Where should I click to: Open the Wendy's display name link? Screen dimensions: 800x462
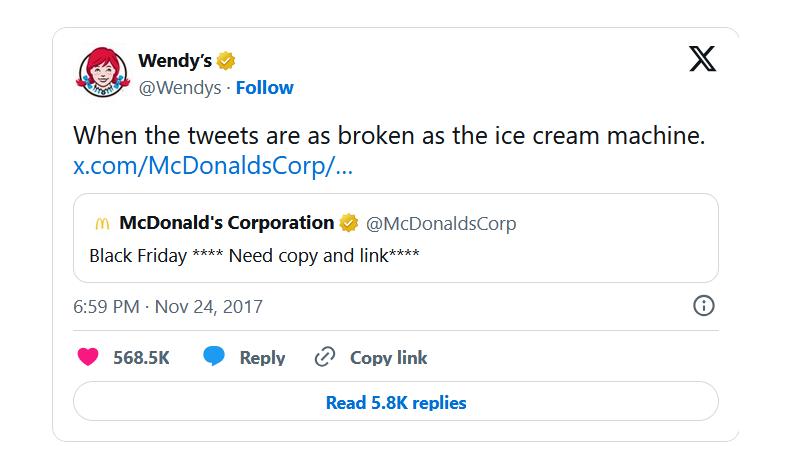pos(173,61)
